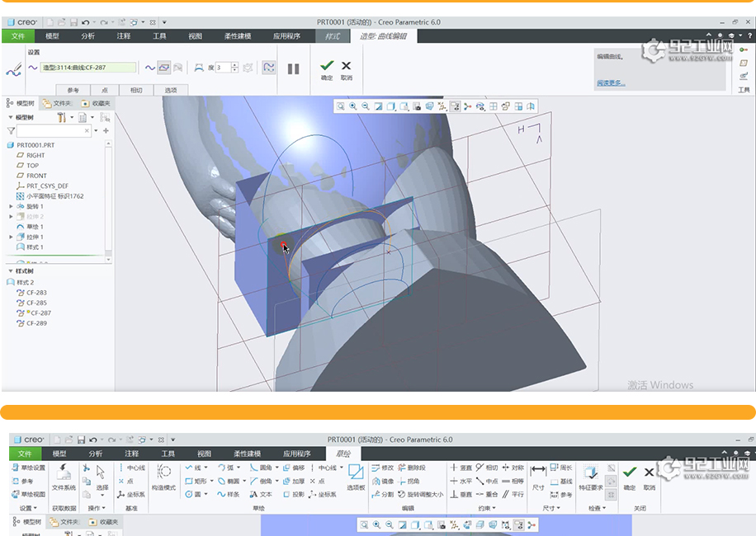
Task: Open the 设置 group dropdown in bottom ribbon
Action: [28, 508]
